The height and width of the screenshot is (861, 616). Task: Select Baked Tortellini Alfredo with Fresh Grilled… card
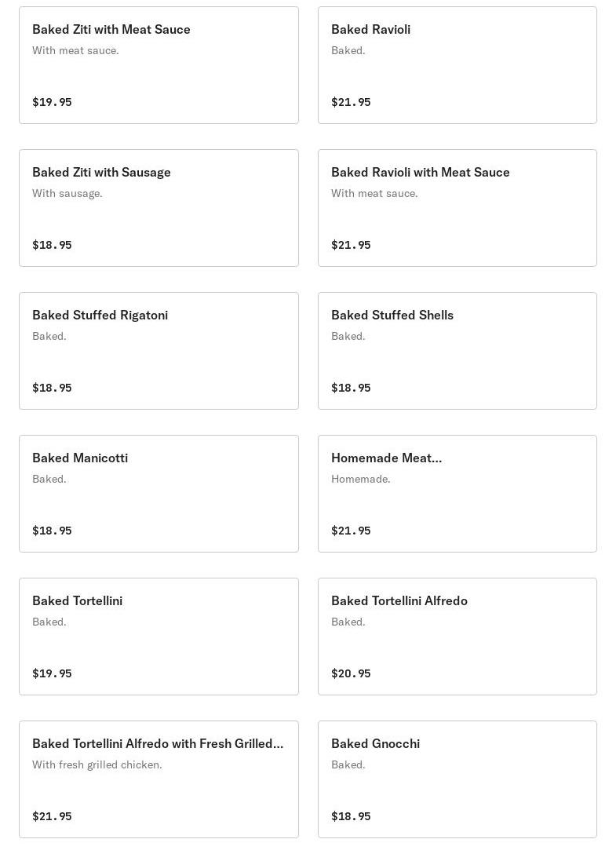tap(159, 779)
